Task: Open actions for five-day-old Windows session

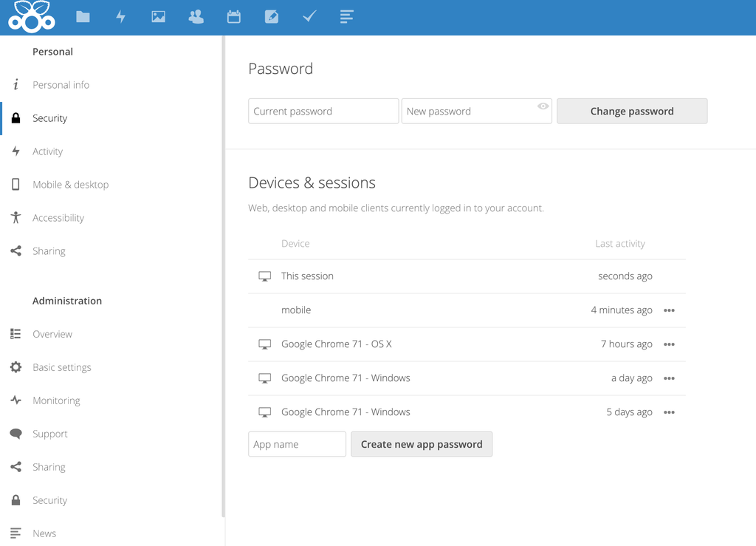Action: point(669,412)
